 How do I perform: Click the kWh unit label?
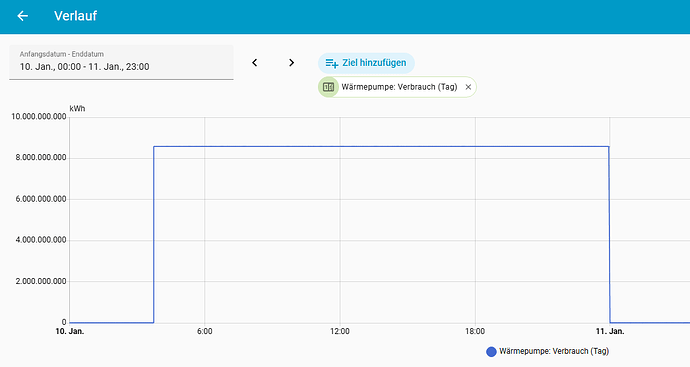[x=77, y=108]
